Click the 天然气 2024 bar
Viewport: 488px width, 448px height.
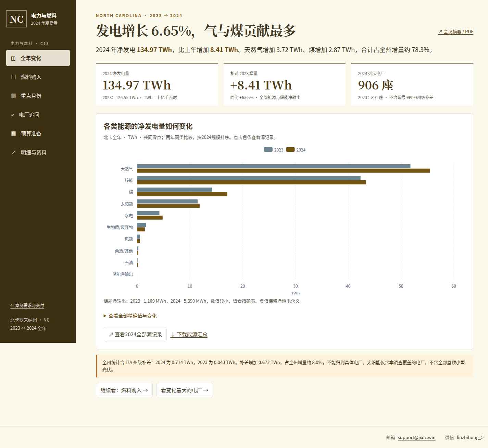[284, 171]
